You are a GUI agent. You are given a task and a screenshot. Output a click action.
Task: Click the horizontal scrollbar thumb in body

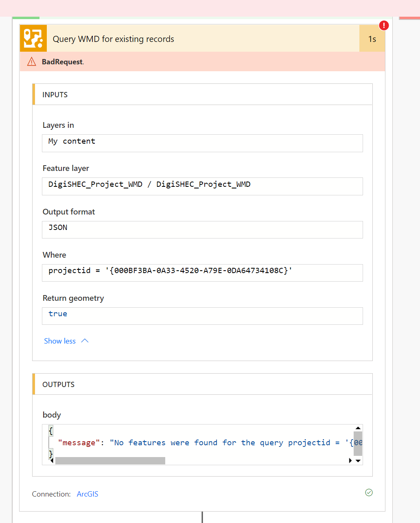[110, 461]
